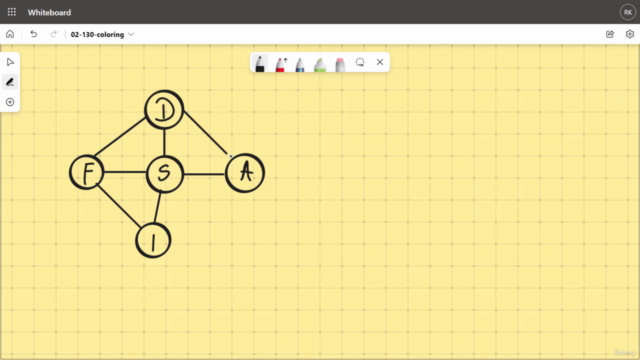Open the Create add menu

click(10, 102)
